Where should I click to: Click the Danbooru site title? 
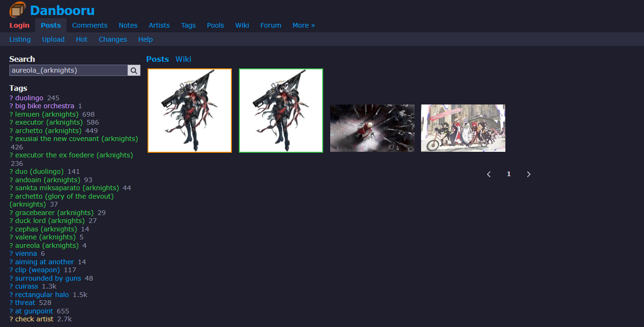62,10
